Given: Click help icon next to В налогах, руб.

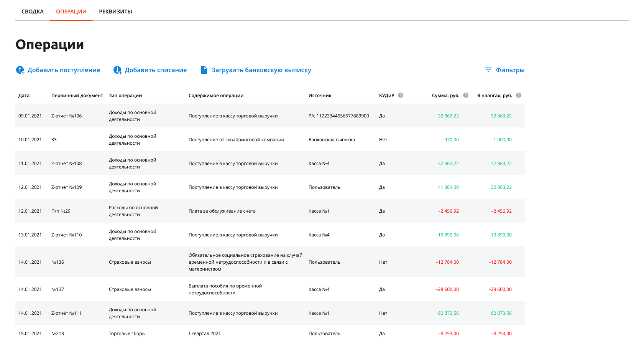Looking at the screenshot, I should pyautogui.click(x=519, y=95).
